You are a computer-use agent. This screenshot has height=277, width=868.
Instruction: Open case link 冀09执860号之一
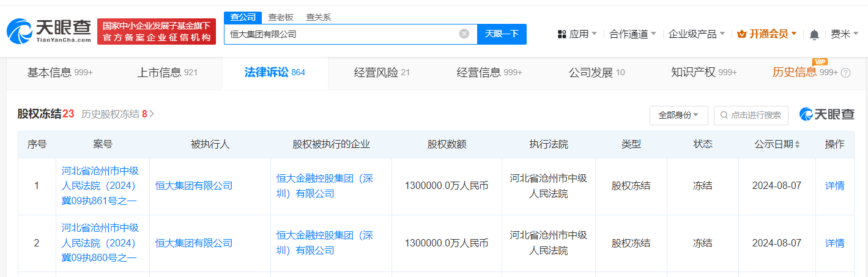point(100,243)
